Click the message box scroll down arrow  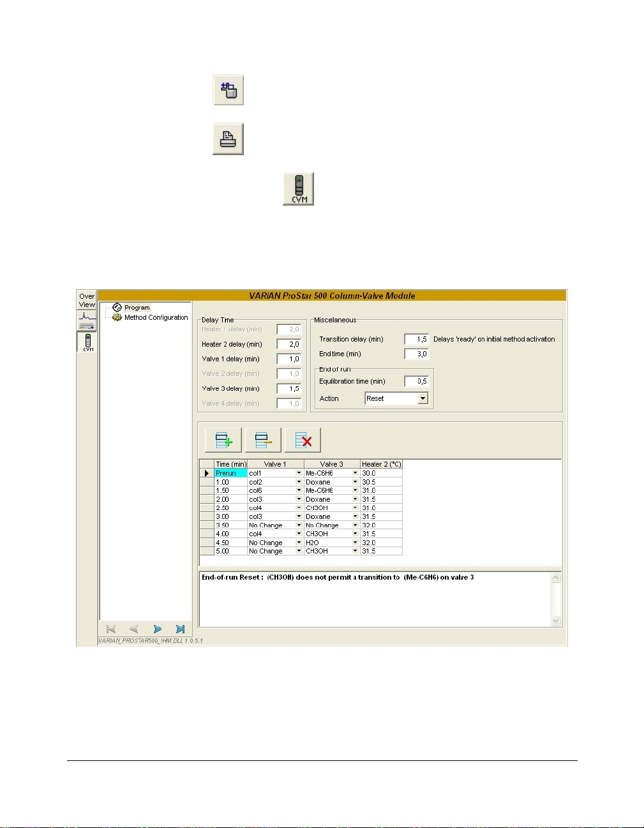(555, 621)
